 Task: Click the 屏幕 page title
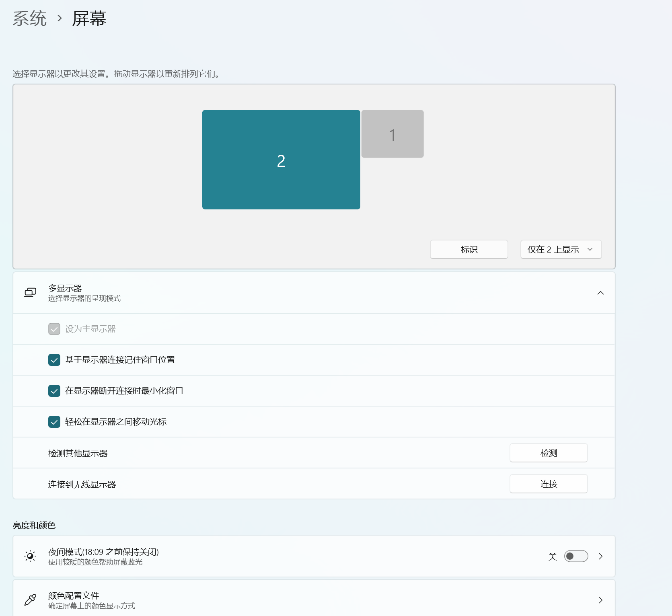point(89,18)
